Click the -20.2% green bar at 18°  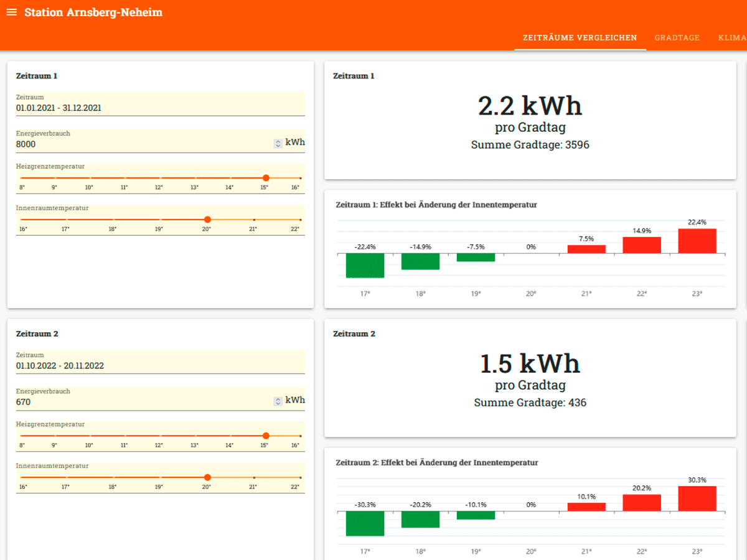tap(420, 520)
